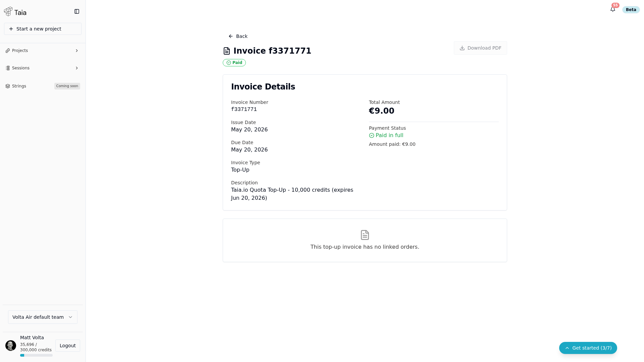Click the Strings layers icon

[x=8, y=86]
